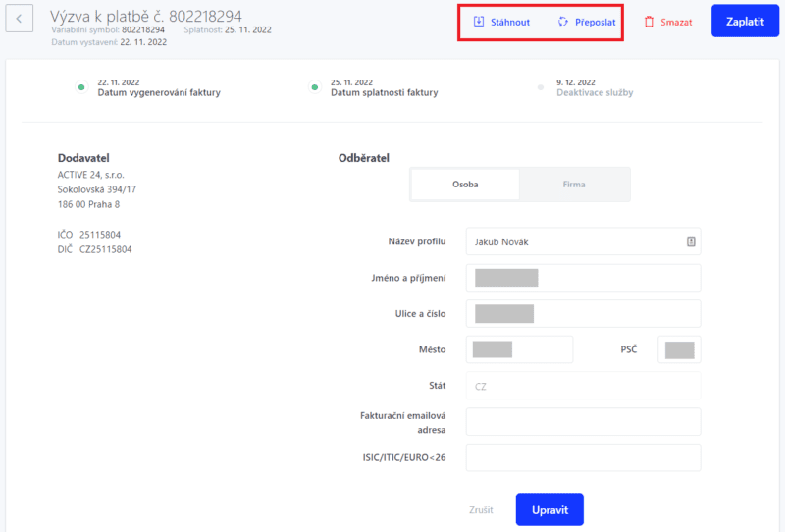Click the grey Deaktivace služby timeline dot
This screenshot has width=785, height=532.
pos(541,87)
